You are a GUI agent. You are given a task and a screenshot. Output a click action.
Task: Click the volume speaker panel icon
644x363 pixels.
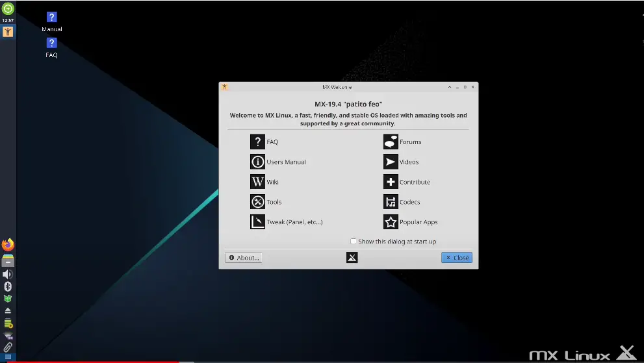(x=8, y=274)
